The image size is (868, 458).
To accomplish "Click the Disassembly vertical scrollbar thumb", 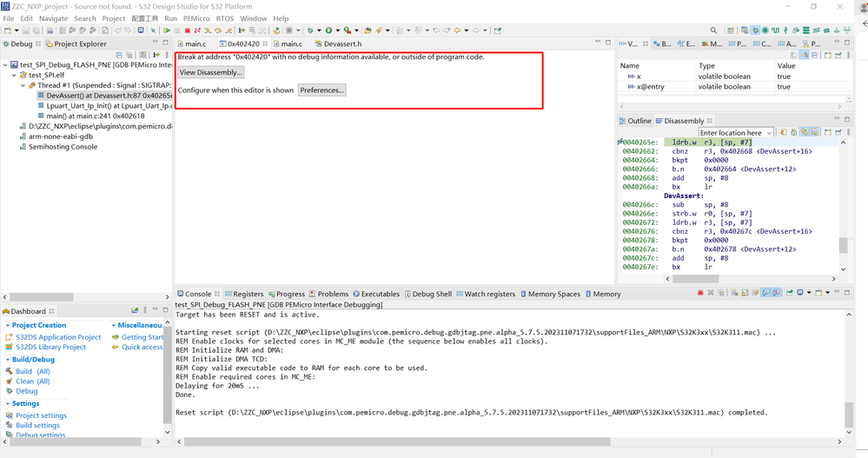I will [843, 245].
